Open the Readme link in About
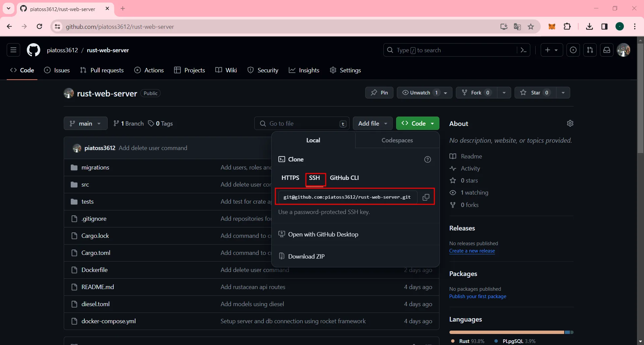Image resolution: width=644 pixels, height=345 pixels. click(466, 156)
